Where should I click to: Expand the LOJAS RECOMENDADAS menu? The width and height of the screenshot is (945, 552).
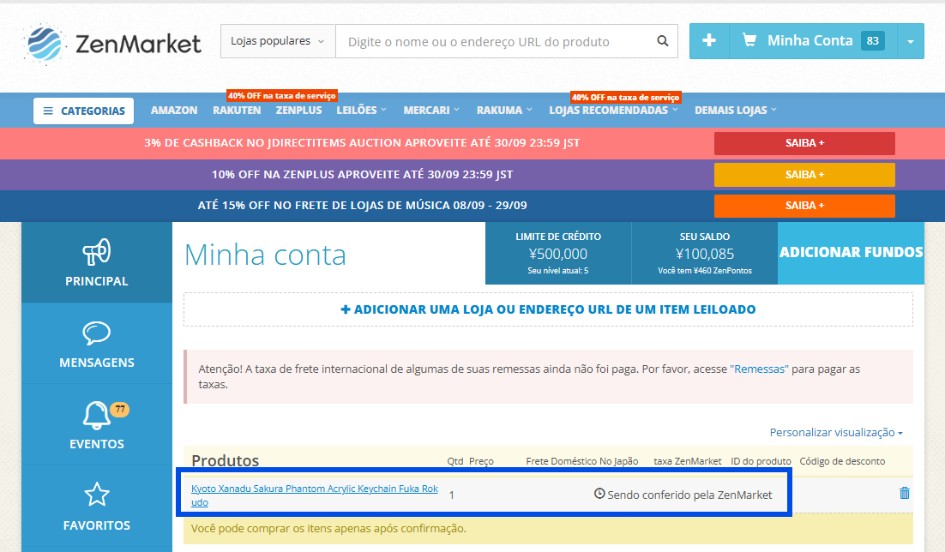pos(613,110)
